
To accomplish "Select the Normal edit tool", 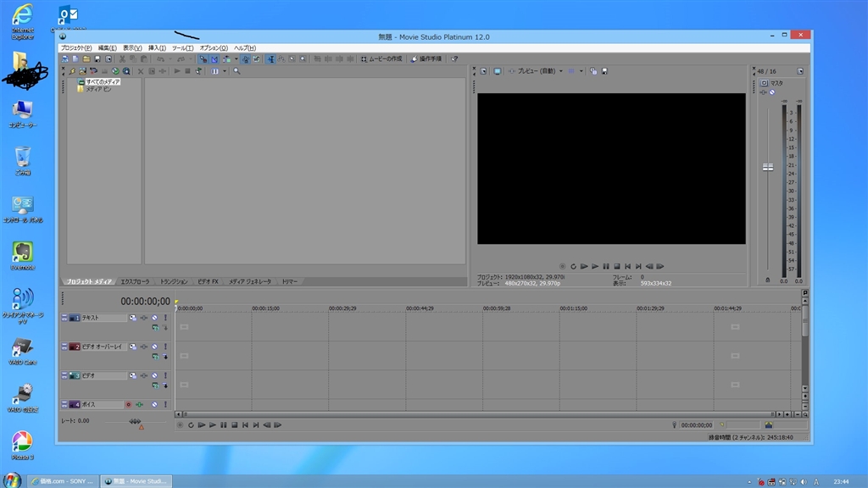I will [x=271, y=58].
